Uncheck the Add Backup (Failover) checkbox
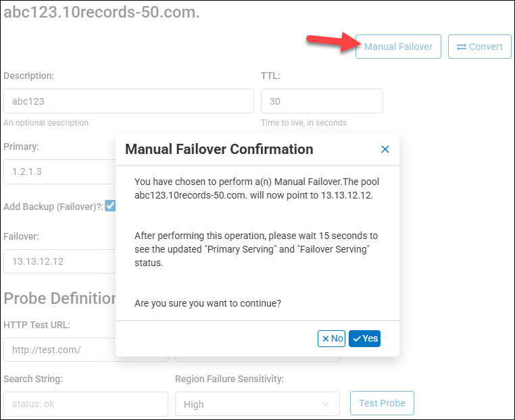This screenshot has height=420, width=515. point(109,206)
